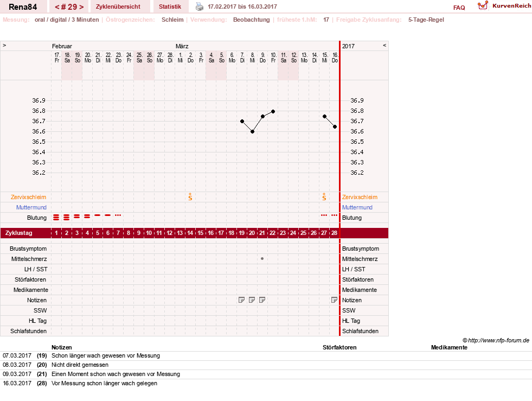Click the left Brustsymptom row label
This screenshot has width=532, height=401.
[28, 249]
